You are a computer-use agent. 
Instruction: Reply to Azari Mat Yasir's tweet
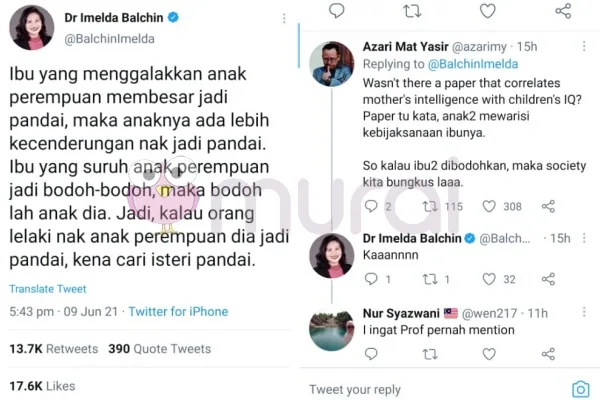[x=371, y=206]
